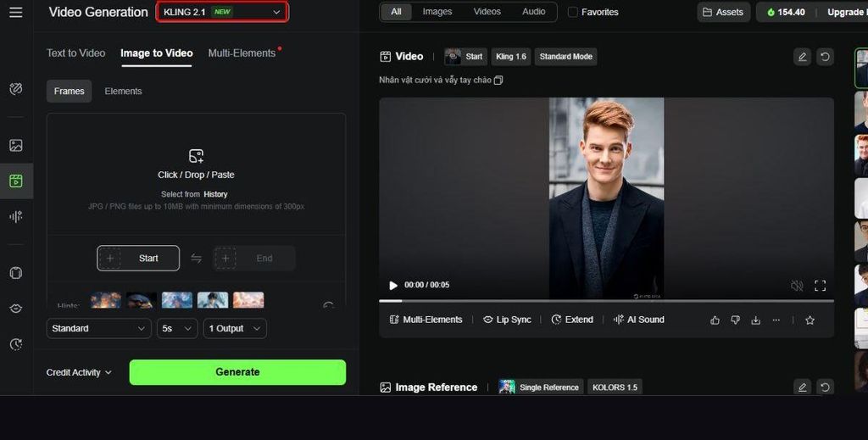Click the video progress bar
The width and height of the screenshot is (868, 440).
[x=606, y=301]
